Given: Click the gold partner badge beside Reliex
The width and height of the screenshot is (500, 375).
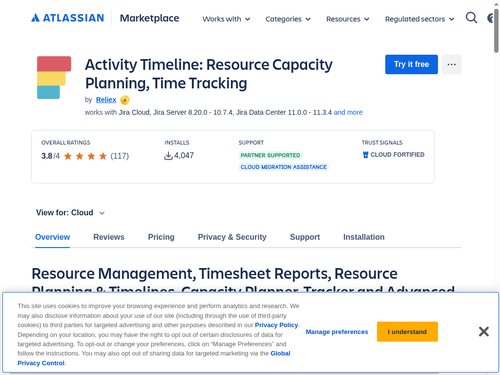Looking at the screenshot, I should pos(125,100).
